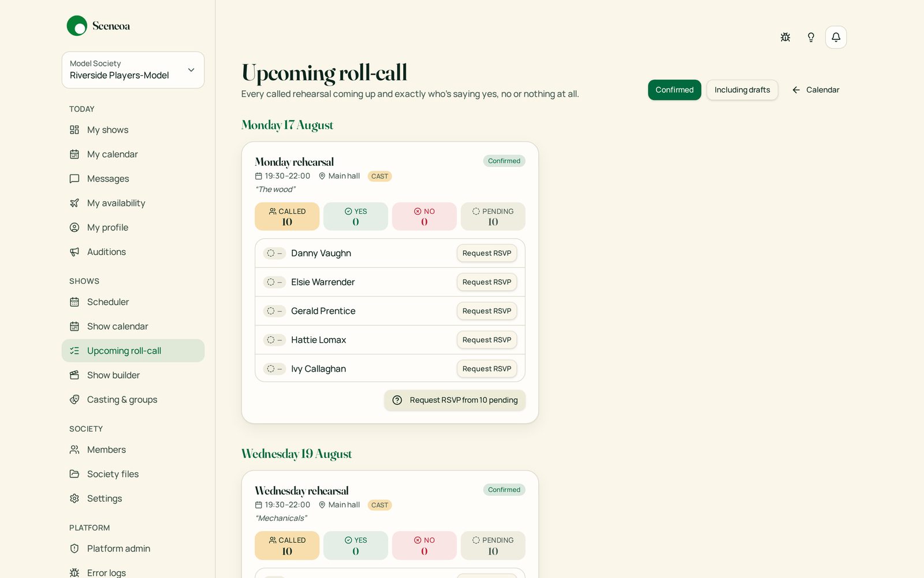Open Messages in the sidebar
Image resolution: width=924 pixels, height=578 pixels.
(x=133, y=179)
